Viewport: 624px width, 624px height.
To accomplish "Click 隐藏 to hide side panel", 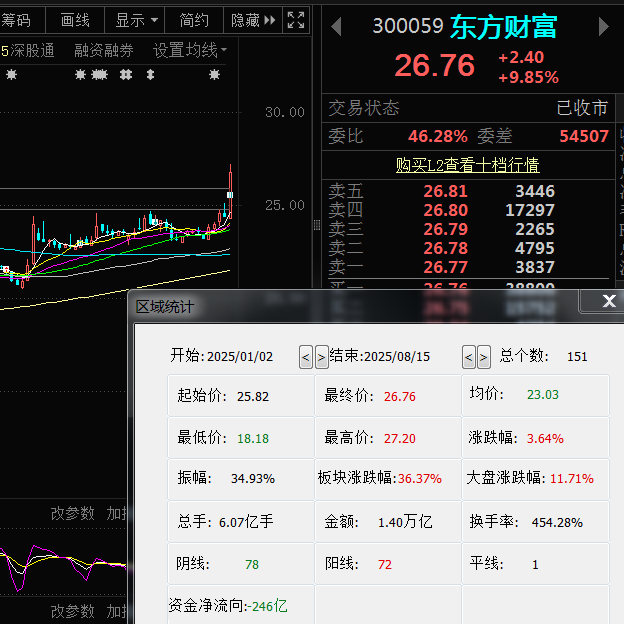I will point(253,20).
